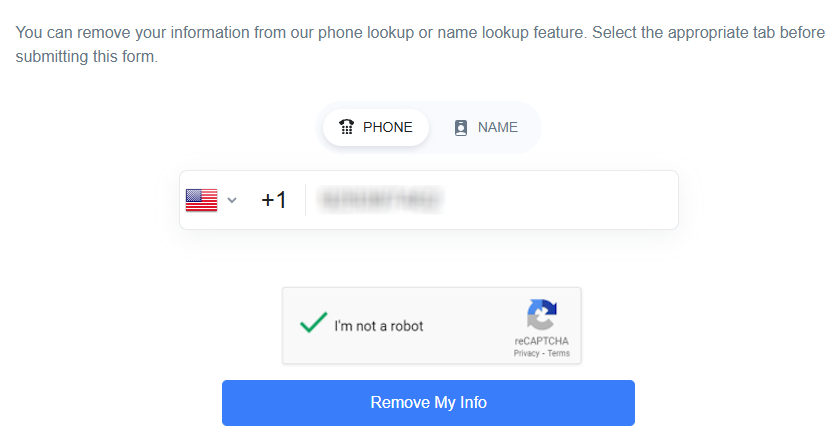Click the divider line after +1 code
838x445 pixels.
pos(305,200)
